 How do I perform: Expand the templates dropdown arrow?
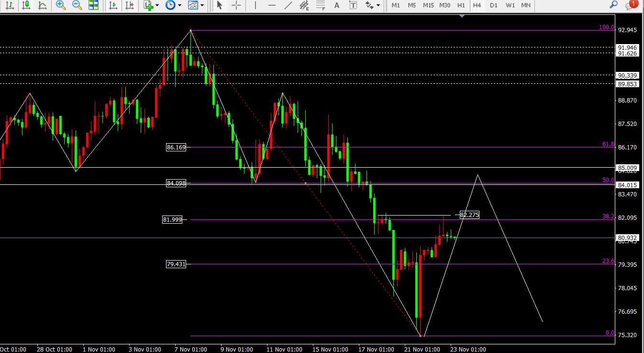(202, 5)
